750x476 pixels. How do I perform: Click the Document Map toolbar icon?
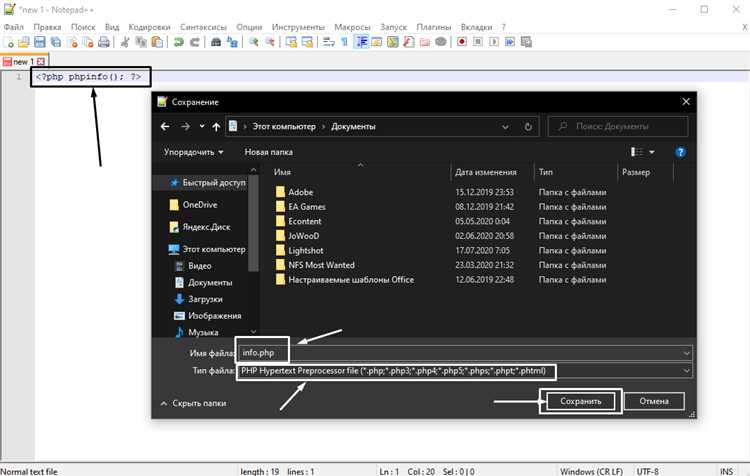click(x=393, y=42)
